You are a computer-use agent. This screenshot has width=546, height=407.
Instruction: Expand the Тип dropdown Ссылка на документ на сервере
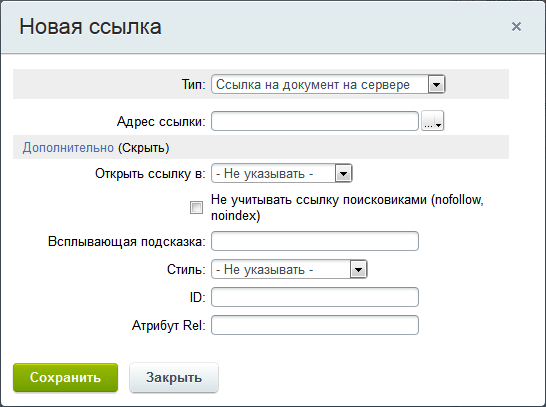coord(328,85)
